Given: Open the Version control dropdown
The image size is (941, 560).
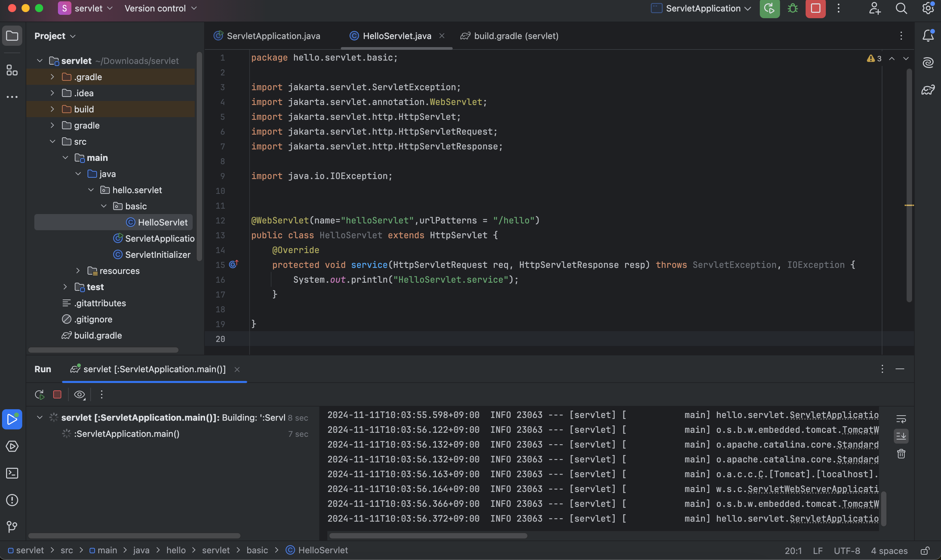Looking at the screenshot, I should click(161, 8).
